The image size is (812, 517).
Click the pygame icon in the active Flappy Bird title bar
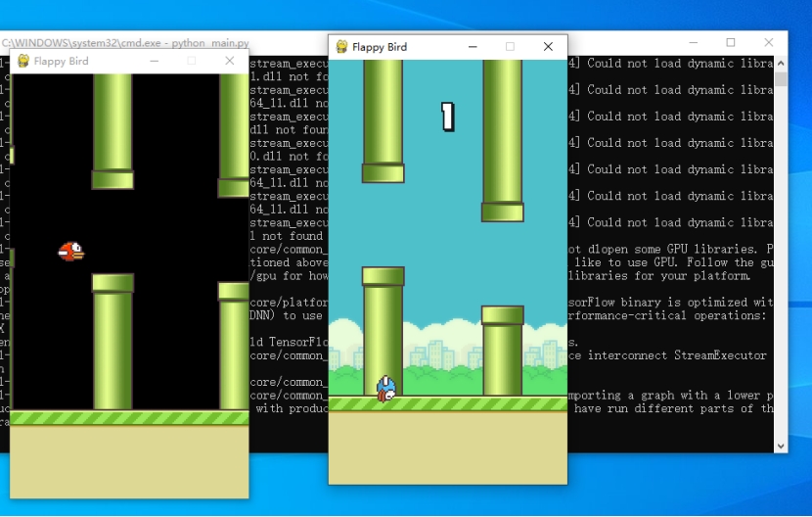click(341, 47)
